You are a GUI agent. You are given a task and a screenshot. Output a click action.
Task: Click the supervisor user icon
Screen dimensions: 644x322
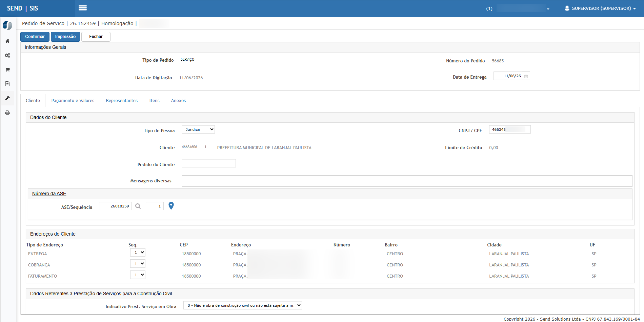[567, 8]
